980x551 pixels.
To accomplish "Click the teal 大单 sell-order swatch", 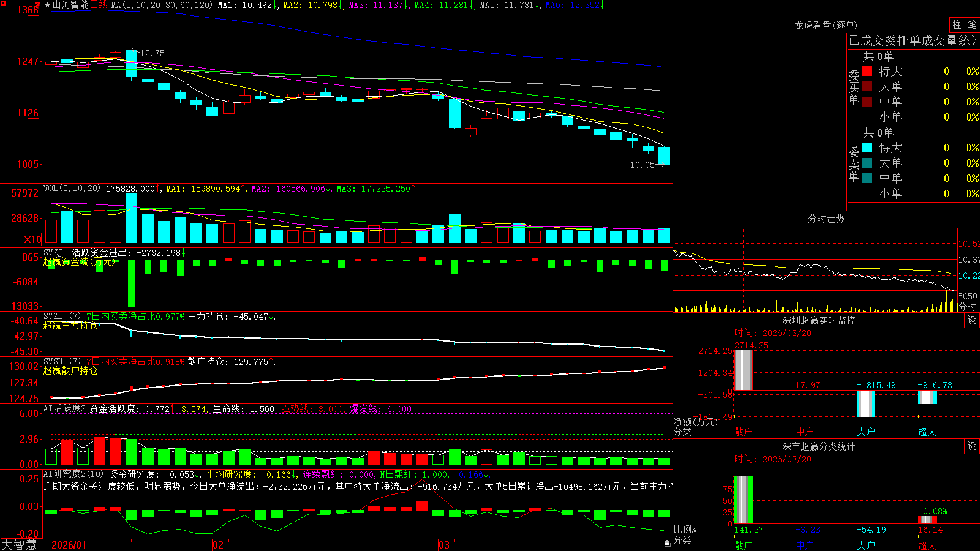I will [x=867, y=163].
